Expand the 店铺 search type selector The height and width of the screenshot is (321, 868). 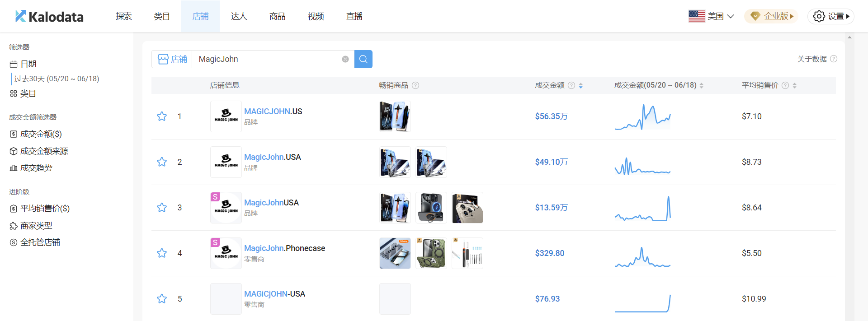coord(172,59)
